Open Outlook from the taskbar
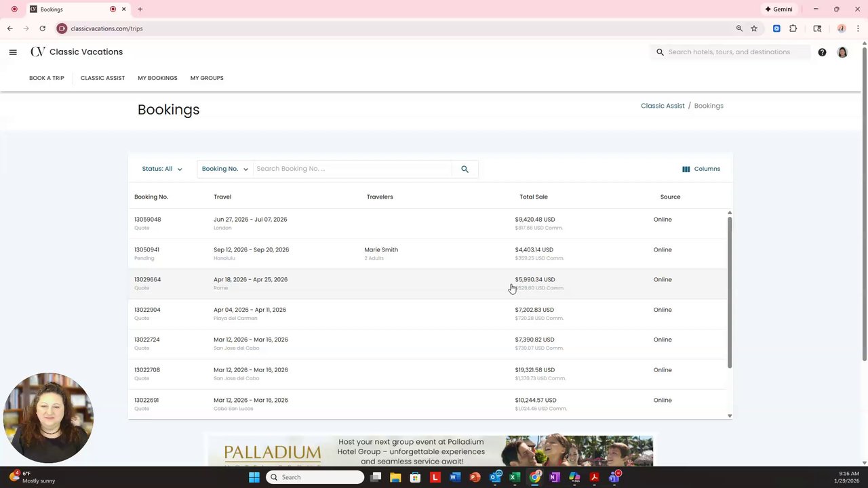The height and width of the screenshot is (488, 868). (495, 477)
